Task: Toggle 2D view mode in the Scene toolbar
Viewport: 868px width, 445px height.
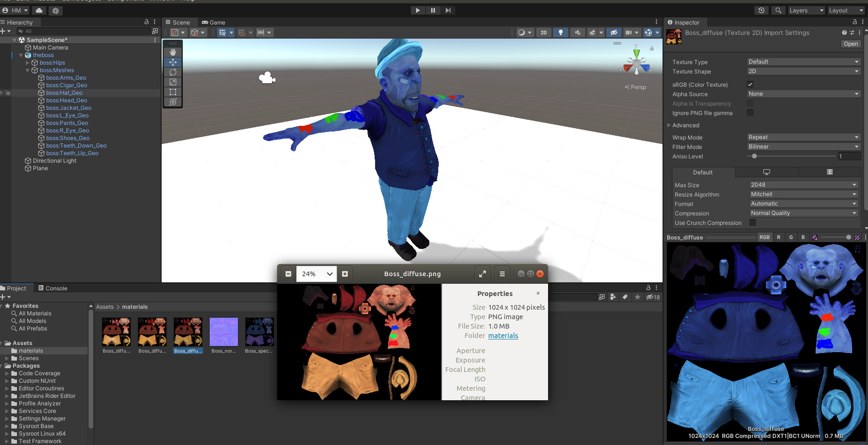Action: (x=543, y=33)
